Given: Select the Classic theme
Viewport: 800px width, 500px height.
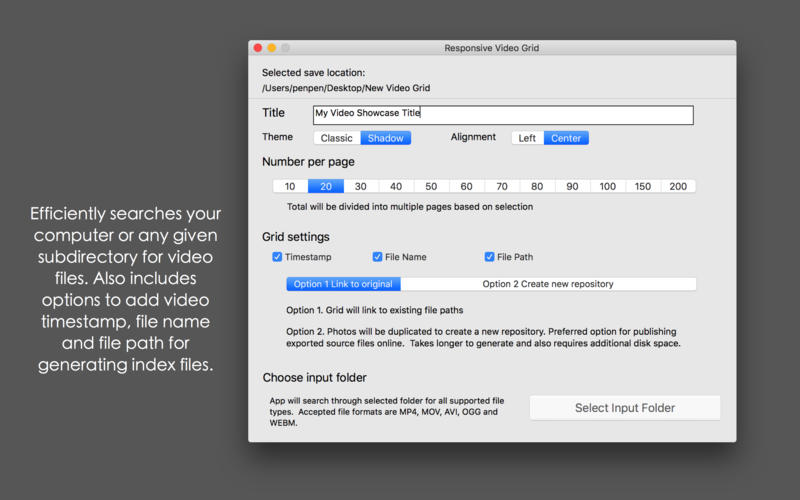Looking at the screenshot, I should coord(337,138).
